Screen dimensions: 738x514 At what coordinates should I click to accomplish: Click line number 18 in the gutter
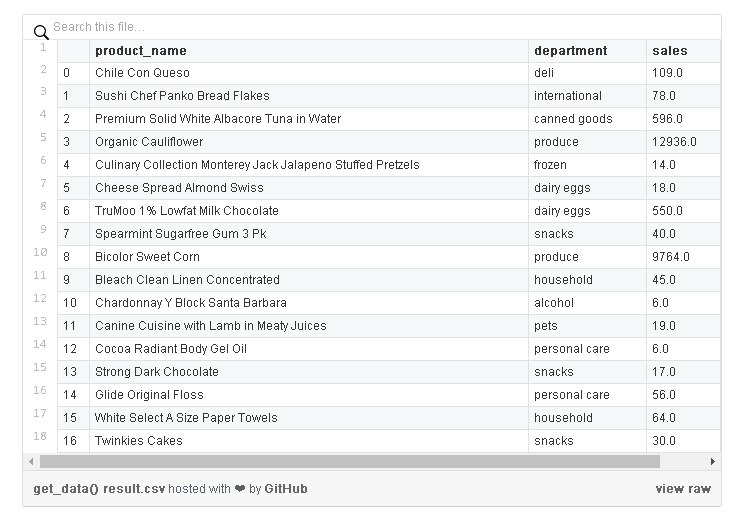(40, 436)
